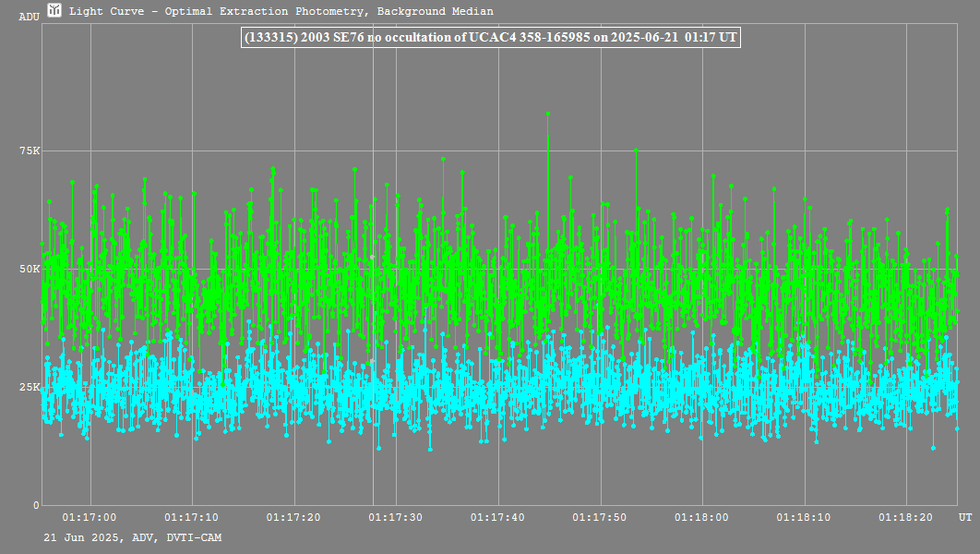This screenshot has height=554, width=980.
Task: Select the '2003 SE76 no occultation' chart title box
Action: (x=489, y=37)
